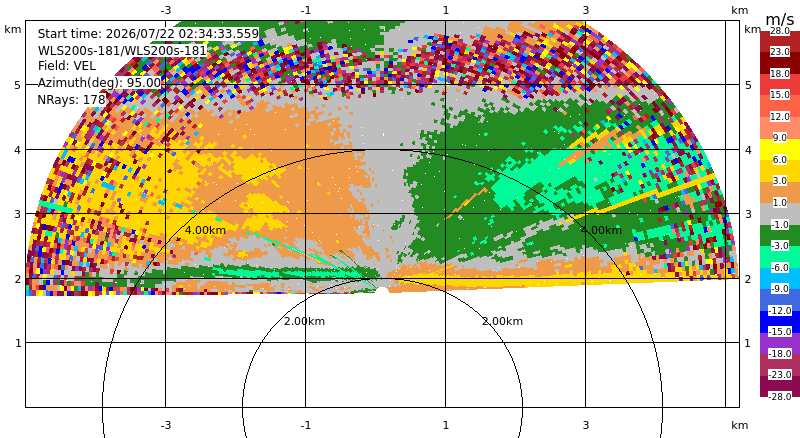The width and height of the screenshot is (800, 438).
Task: Click the NRays: 178 text
Action: [x=71, y=100]
